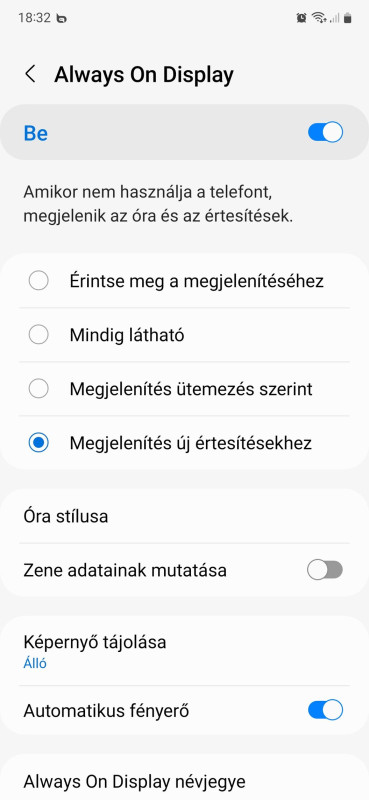Tap the Wi-Fi signal icon
The image size is (369, 800).
point(319,18)
